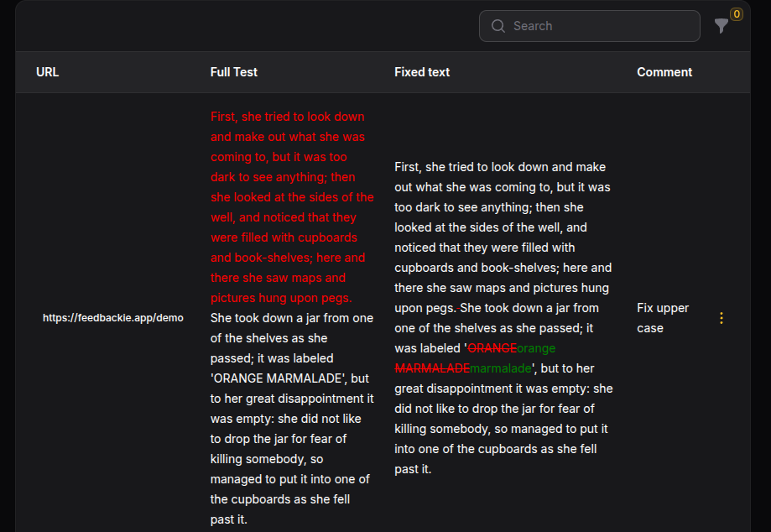Click the struck-through word MARMALADE
The width and height of the screenshot is (771, 532).
pyautogui.click(x=432, y=368)
